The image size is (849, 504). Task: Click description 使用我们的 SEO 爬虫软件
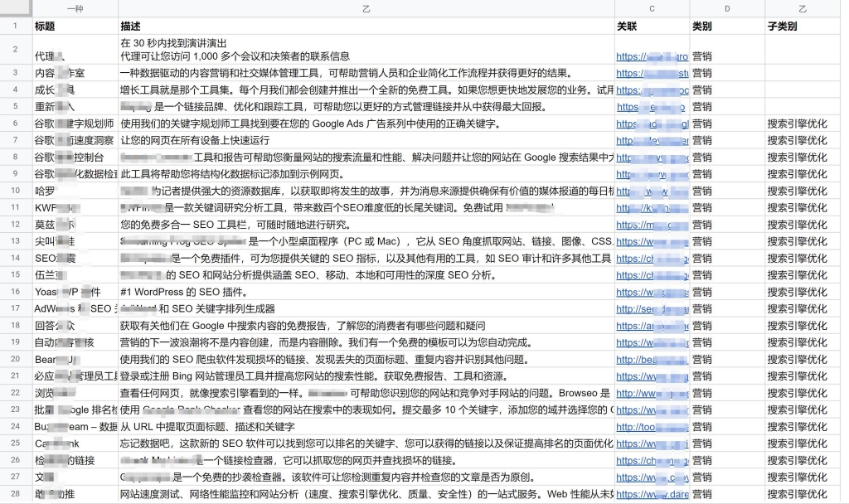click(366, 360)
